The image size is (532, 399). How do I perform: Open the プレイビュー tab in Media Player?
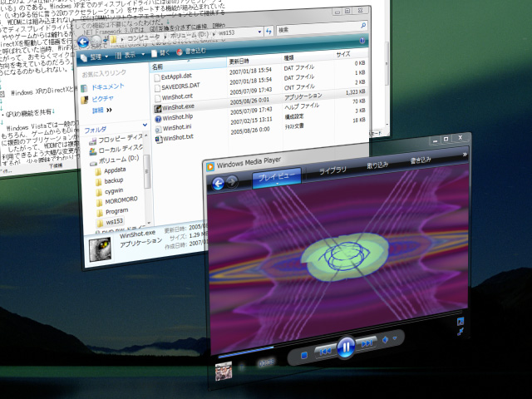click(277, 177)
